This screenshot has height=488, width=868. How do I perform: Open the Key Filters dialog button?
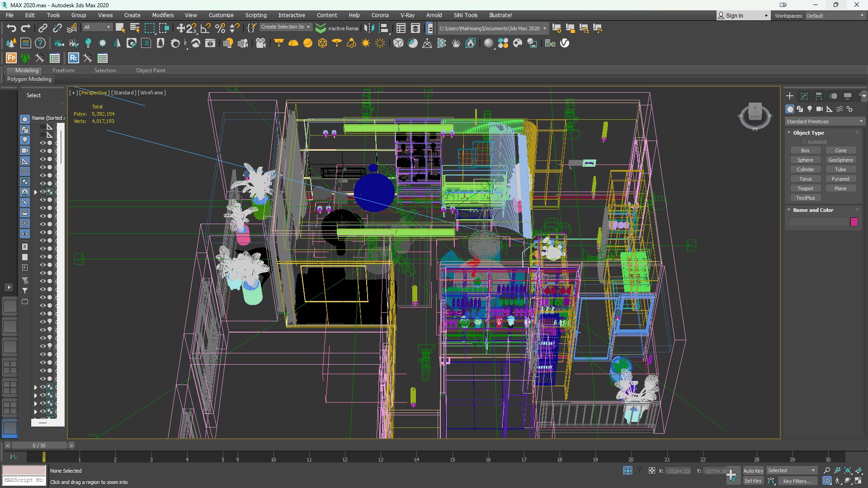797,481
